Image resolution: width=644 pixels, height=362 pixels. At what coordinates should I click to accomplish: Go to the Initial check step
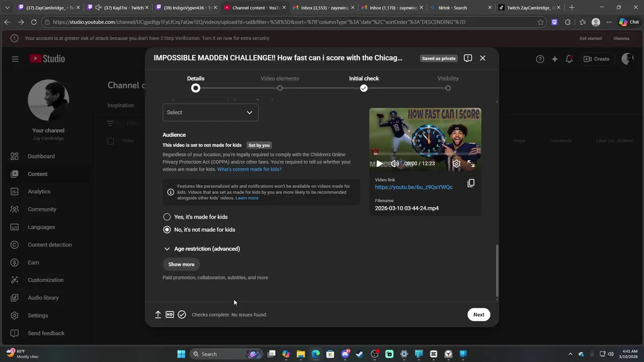(x=364, y=83)
